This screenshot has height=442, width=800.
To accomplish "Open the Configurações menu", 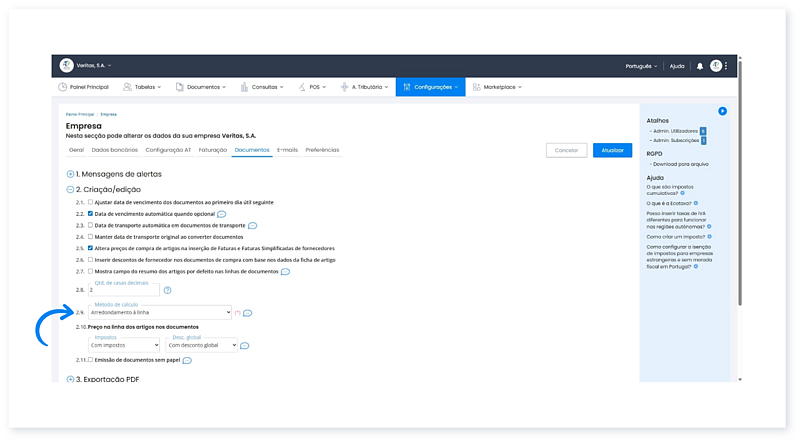I will coord(430,87).
